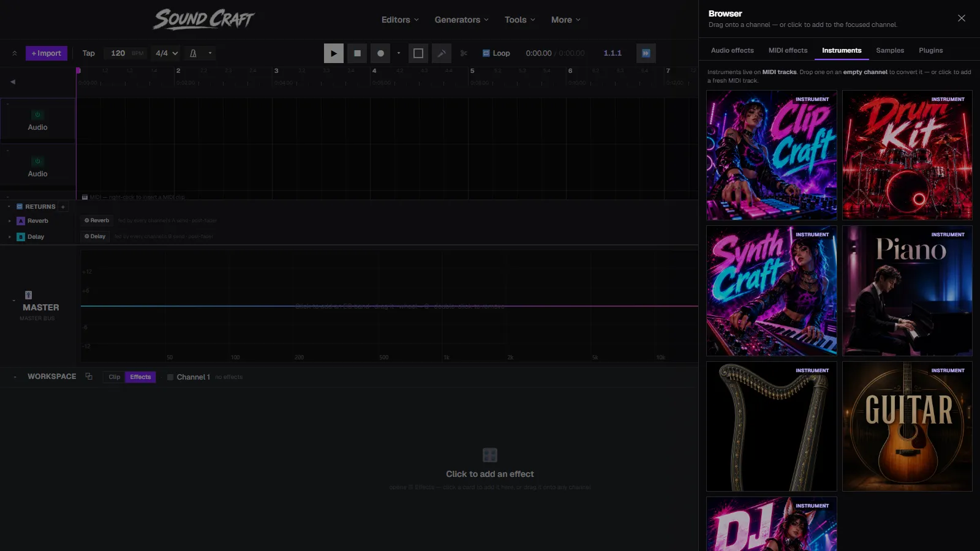Open the Reverb effect chip
Viewport: 980px width, 551px height.
pyautogui.click(x=97, y=220)
